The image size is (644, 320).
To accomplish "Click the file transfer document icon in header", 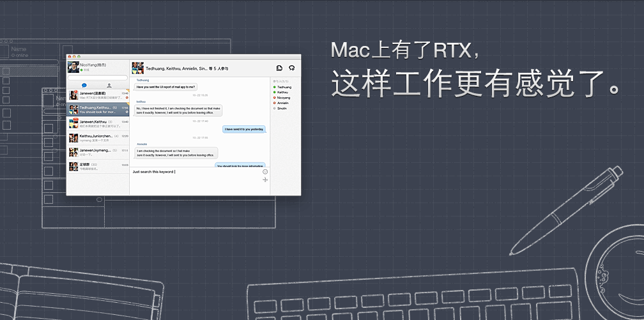I will [x=279, y=68].
